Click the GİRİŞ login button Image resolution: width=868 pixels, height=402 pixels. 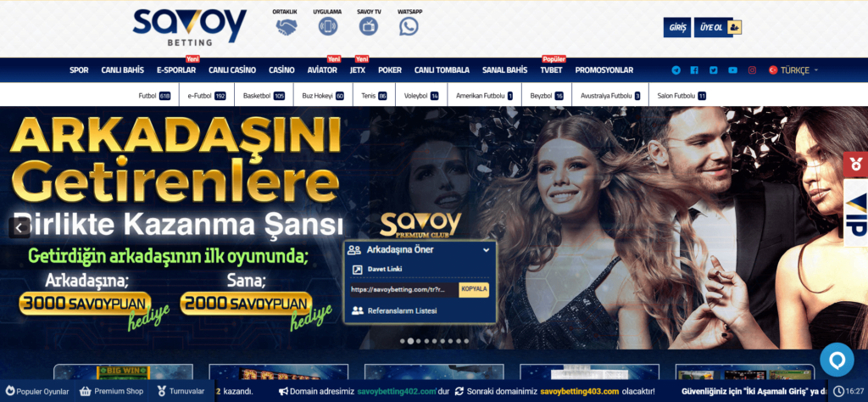pyautogui.click(x=677, y=27)
